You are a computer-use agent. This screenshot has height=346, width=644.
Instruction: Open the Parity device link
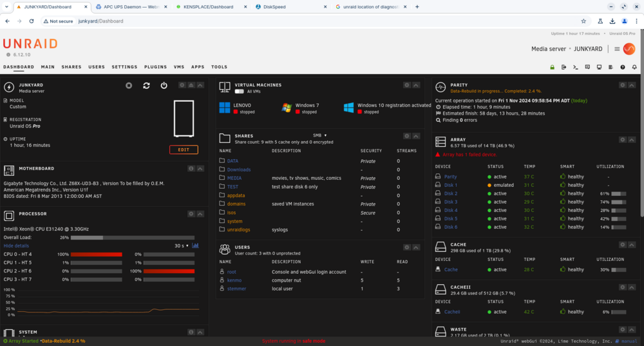pos(451,177)
